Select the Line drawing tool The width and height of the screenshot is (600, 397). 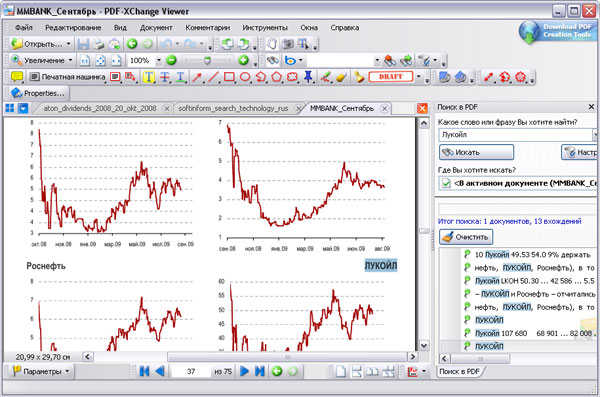tap(213, 77)
